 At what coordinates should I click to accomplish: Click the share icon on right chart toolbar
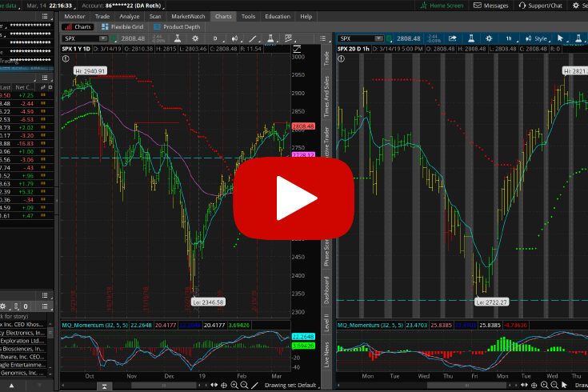tap(453, 38)
